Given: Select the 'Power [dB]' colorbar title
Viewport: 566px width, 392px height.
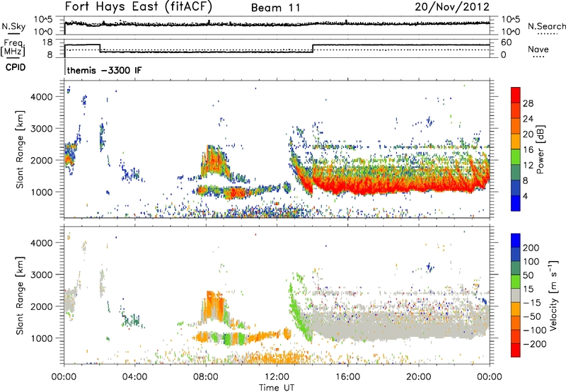Looking at the screenshot, I should [540, 149].
